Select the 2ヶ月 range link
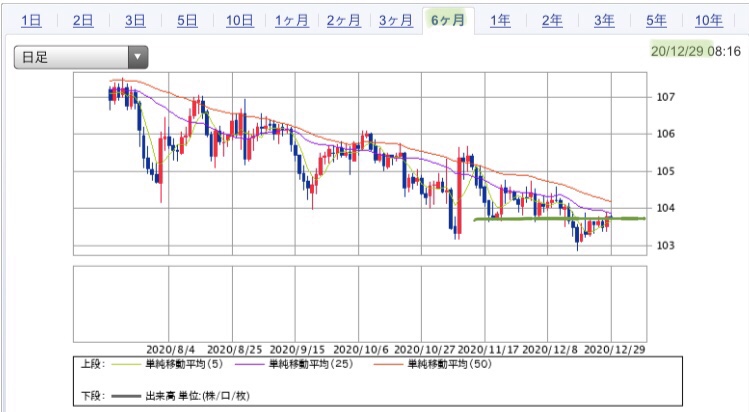Viewport: 749px width, 412px height. [344, 21]
